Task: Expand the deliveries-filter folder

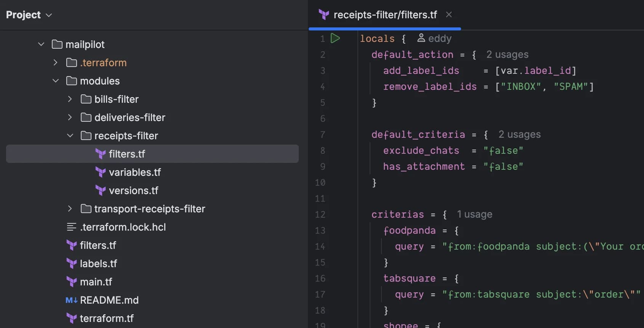Action: tap(70, 118)
